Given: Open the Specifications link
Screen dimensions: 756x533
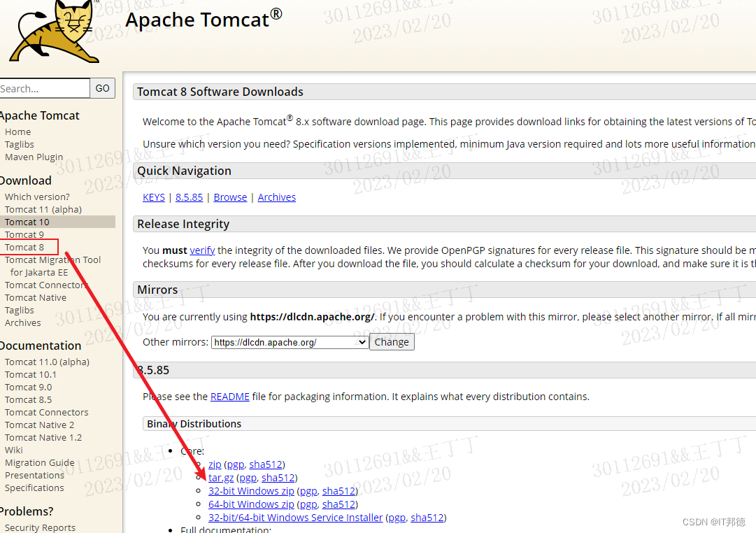Looking at the screenshot, I should [x=34, y=487].
